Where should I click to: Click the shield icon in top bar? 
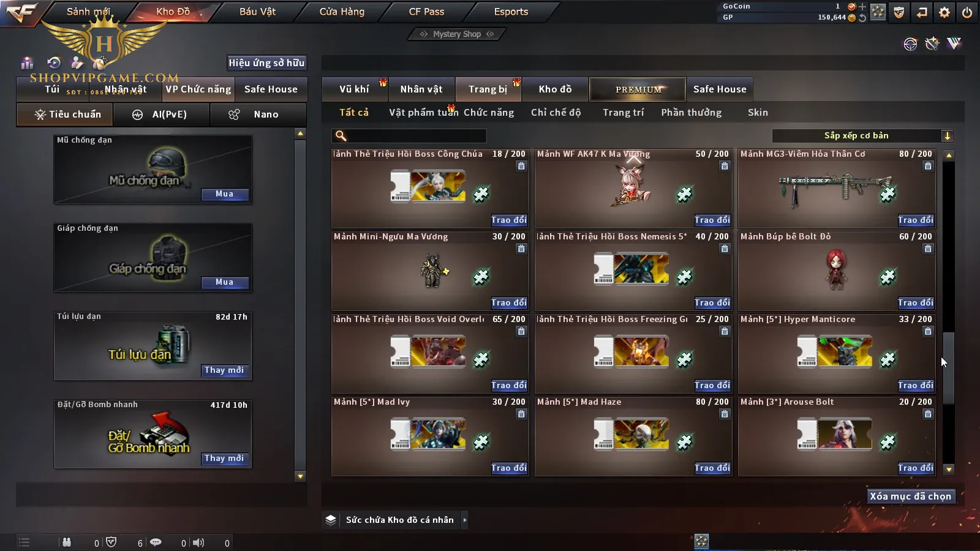pos(899,12)
